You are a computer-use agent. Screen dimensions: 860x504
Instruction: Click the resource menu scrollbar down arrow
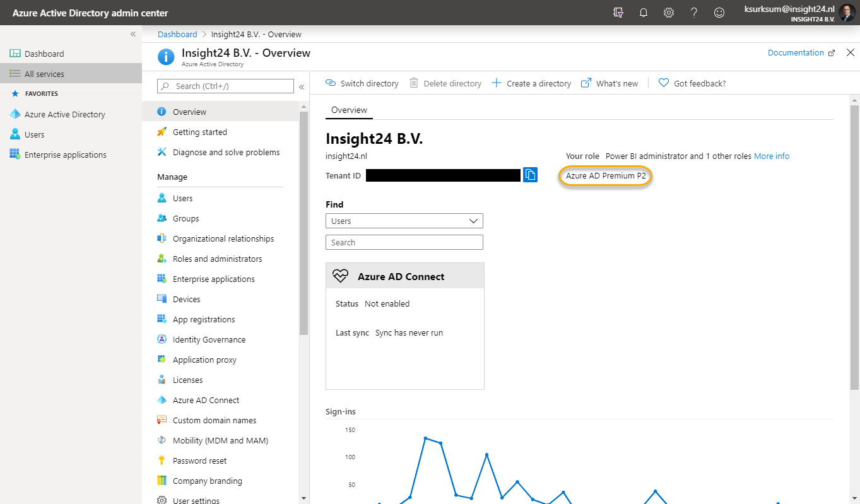(303, 498)
